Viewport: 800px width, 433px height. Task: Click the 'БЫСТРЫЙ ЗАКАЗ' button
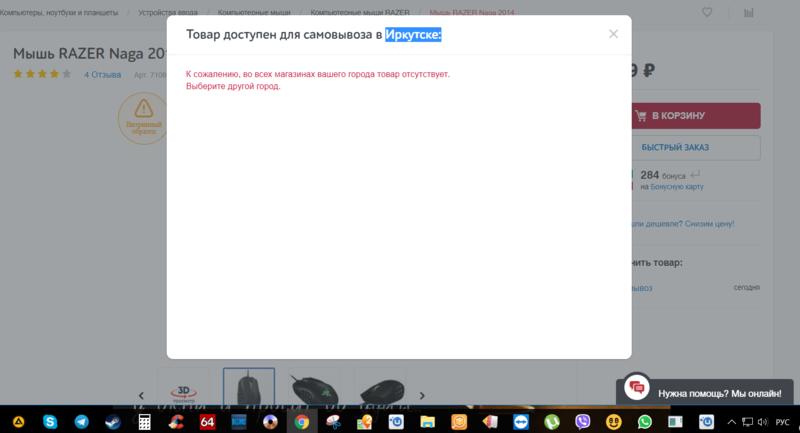pos(696,147)
